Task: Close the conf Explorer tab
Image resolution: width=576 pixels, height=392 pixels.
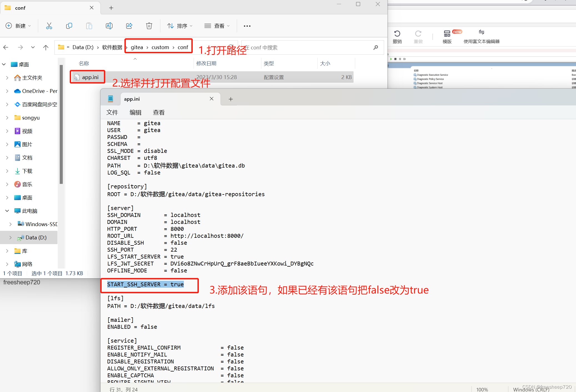Action: click(92, 8)
